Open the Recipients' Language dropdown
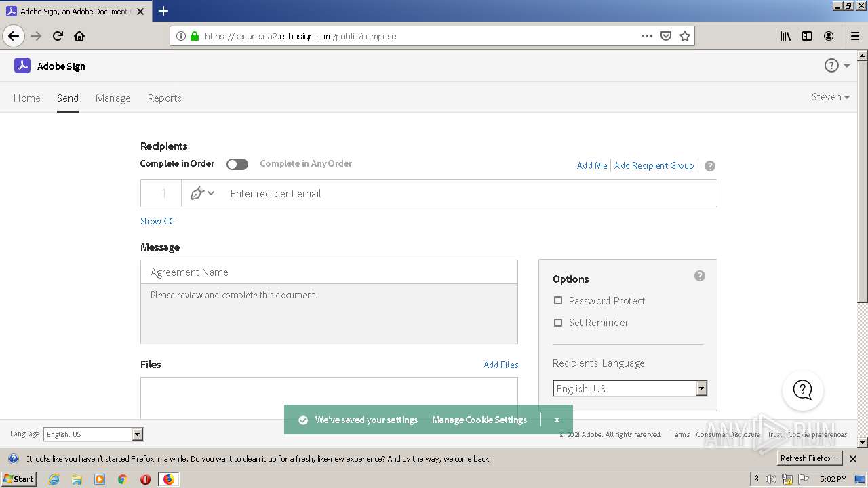Image resolution: width=868 pixels, height=488 pixels. (630, 388)
